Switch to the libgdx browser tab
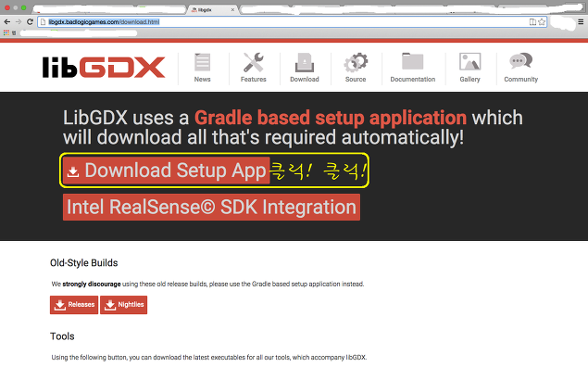 pos(212,10)
